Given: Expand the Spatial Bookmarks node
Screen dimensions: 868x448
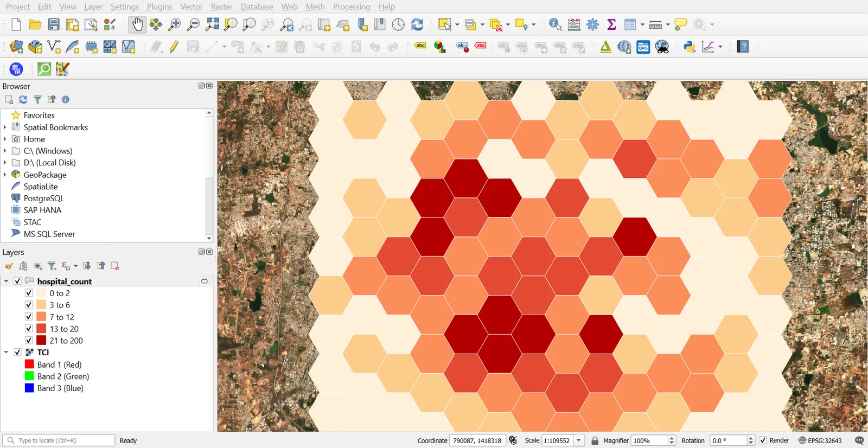Looking at the screenshot, I should point(5,127).
